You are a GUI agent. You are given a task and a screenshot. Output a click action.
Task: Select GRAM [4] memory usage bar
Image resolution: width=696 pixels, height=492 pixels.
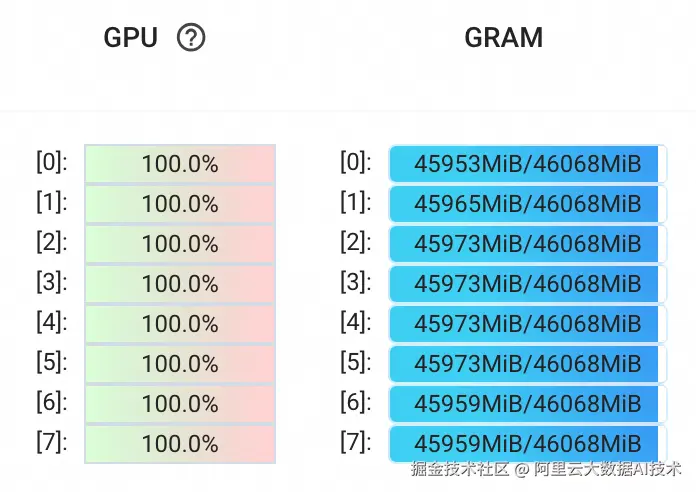527,324
